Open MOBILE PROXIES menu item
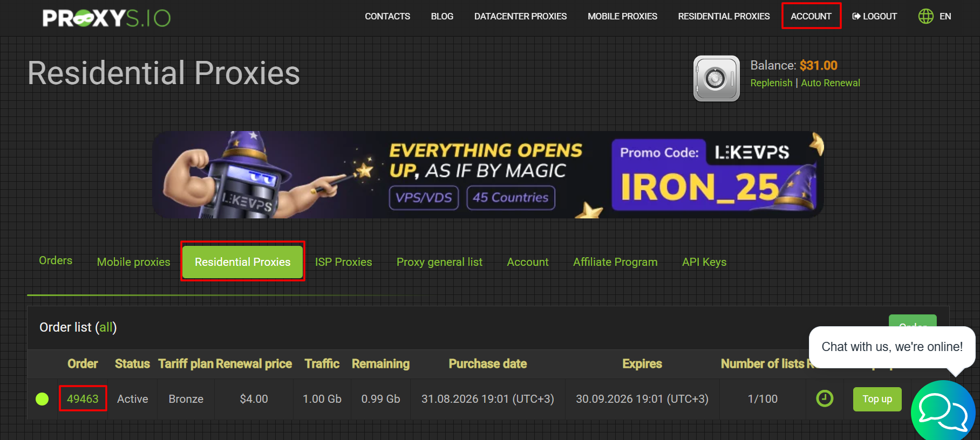This screenshot has height=440, width=980. (622, 16)
